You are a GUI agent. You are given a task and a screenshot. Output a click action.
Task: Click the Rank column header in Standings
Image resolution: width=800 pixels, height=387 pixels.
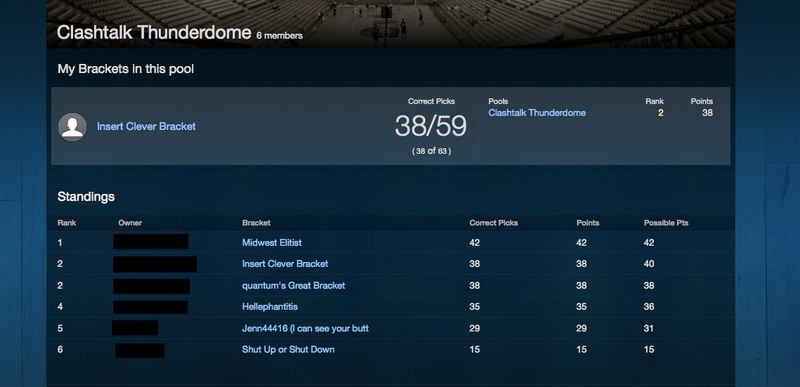[x=67, y=223]
